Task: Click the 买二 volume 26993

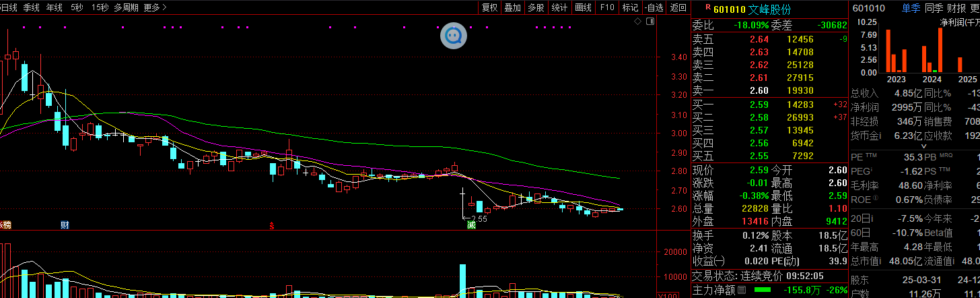Action: pos(800,118)
